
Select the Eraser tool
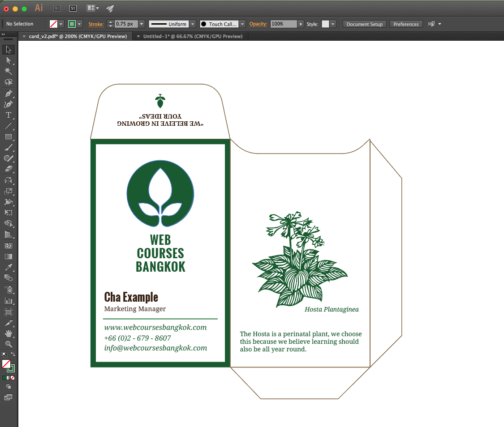[9, 169]
